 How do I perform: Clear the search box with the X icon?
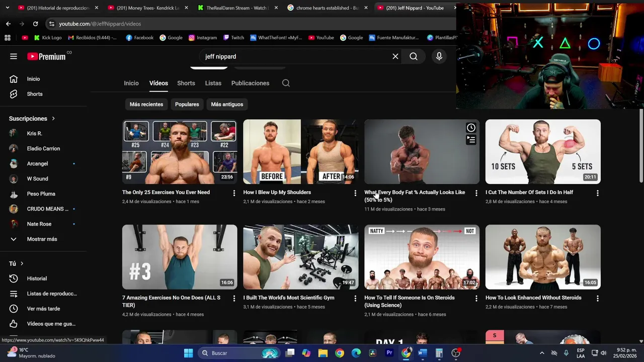click(x=395, y=56)
